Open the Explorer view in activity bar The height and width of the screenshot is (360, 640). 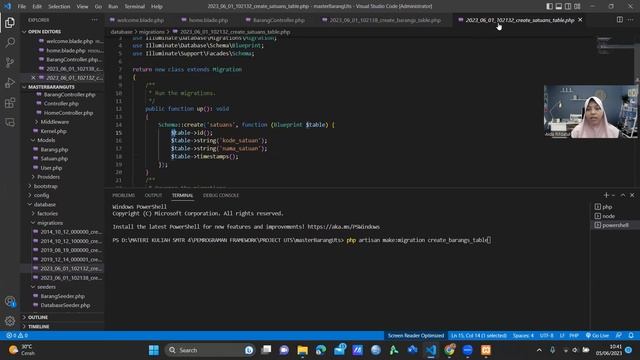[10, 22]
